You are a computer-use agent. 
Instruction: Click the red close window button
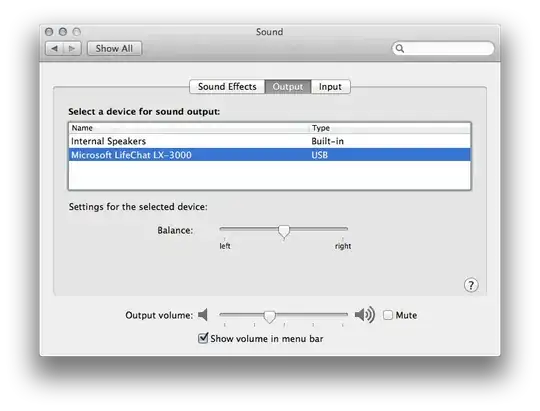coord(49,32)
